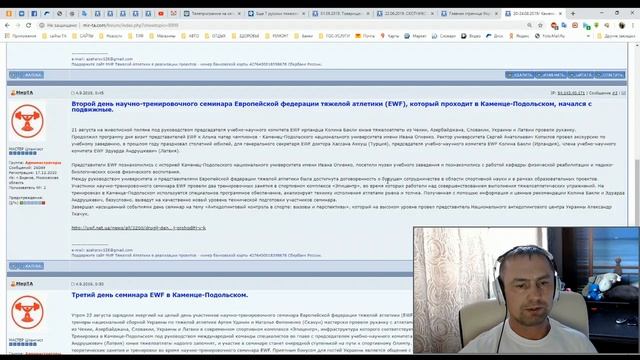Open the usf.net.ua link in the post
The image size is (640, 360).
(x=139, y=228)
